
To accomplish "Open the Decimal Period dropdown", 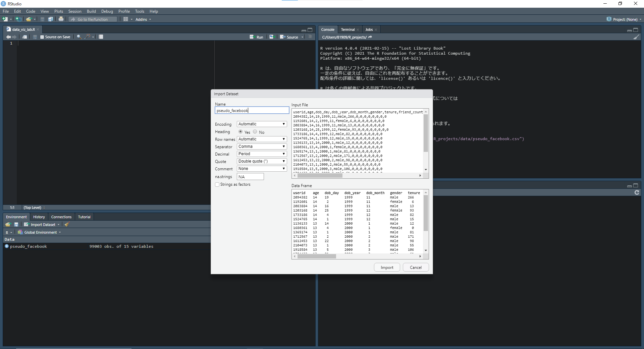I will click(262, 154).
